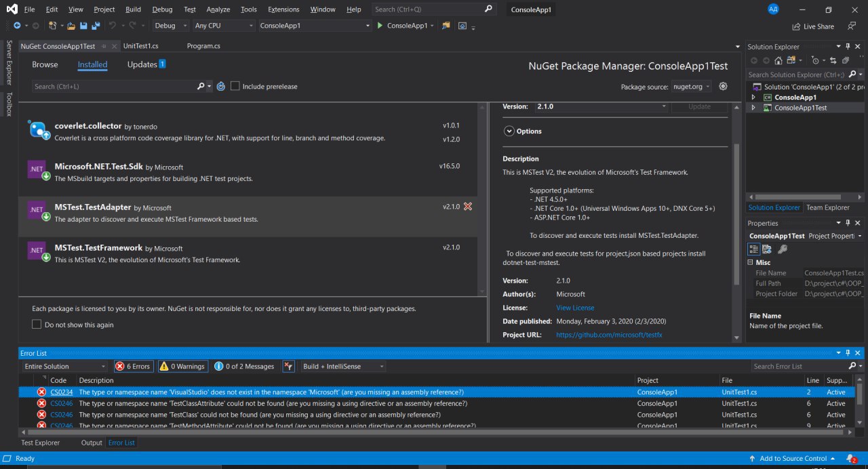Screen dimensions: 868x469
Task: Open the Team Explorer tab
Action: click(x=828, y=207)
